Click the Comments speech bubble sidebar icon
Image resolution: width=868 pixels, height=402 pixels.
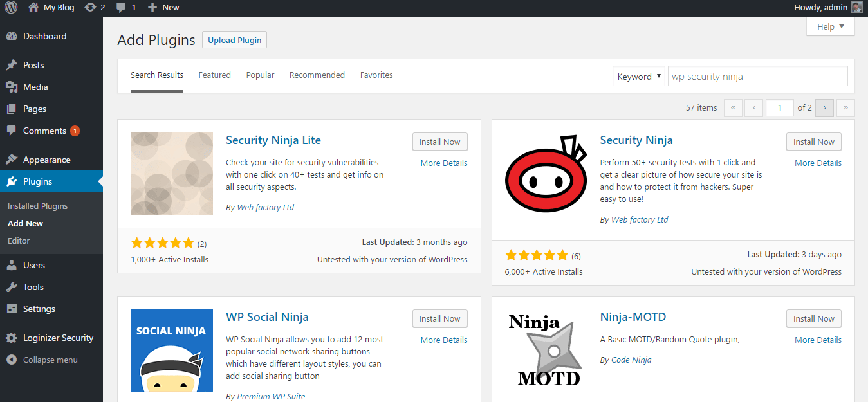pos(12,131)
